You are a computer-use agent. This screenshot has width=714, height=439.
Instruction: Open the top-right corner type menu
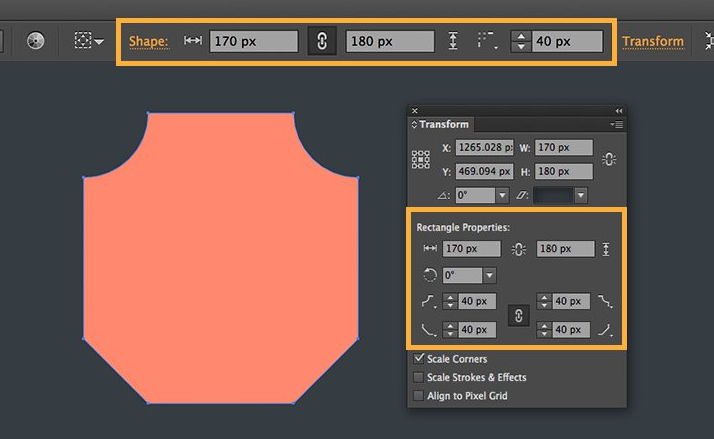[606, 301]
